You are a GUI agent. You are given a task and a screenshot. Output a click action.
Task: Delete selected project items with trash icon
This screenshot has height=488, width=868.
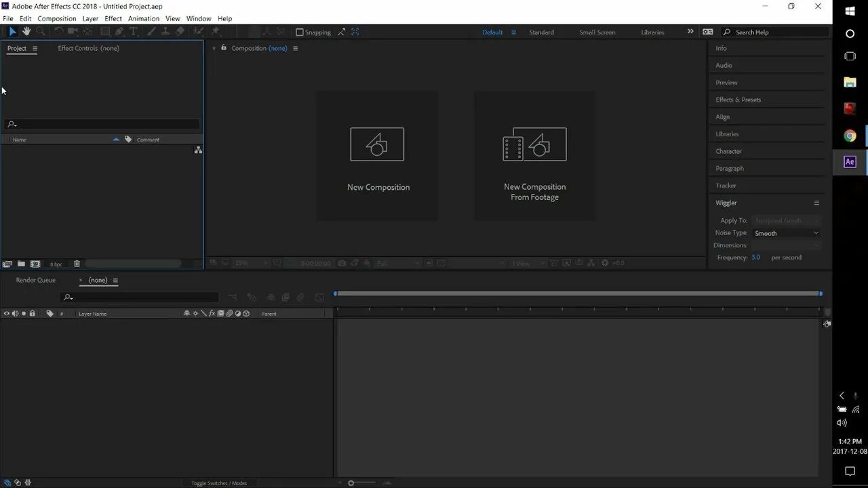77,264
